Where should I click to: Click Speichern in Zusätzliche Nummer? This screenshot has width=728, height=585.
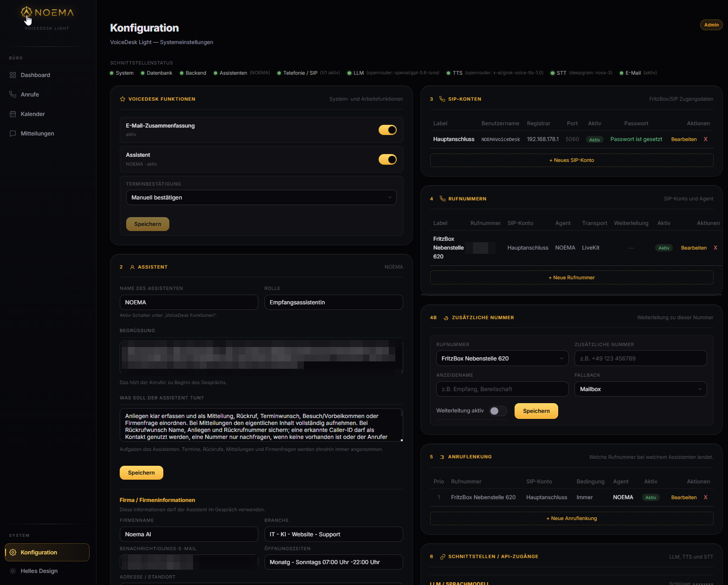tap(536, 411)
